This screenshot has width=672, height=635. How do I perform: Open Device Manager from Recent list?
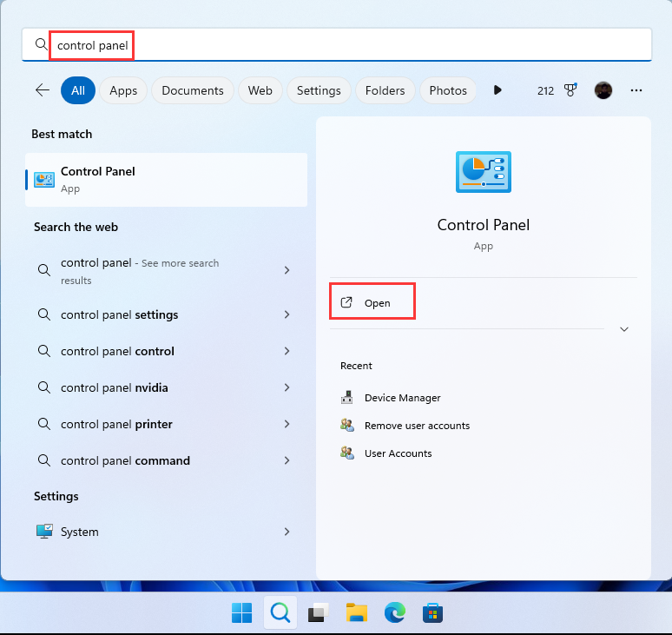click(x=403, y=398)
